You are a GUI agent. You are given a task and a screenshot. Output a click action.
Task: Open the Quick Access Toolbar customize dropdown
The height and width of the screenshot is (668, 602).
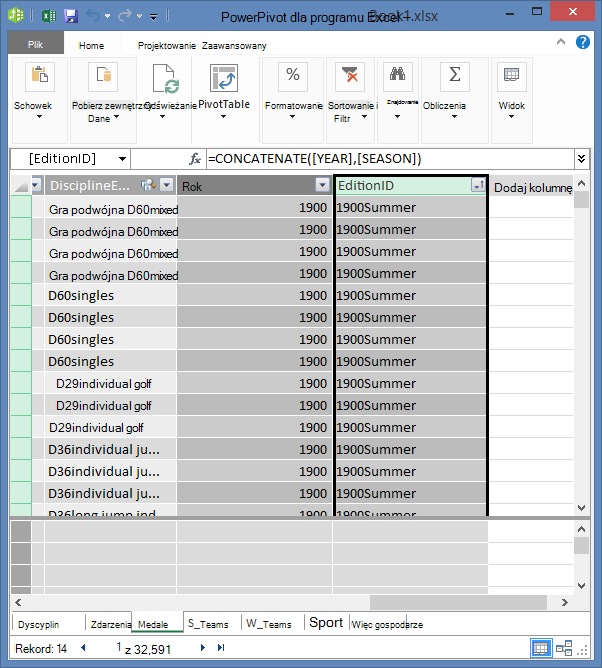[x=153, y=17]
